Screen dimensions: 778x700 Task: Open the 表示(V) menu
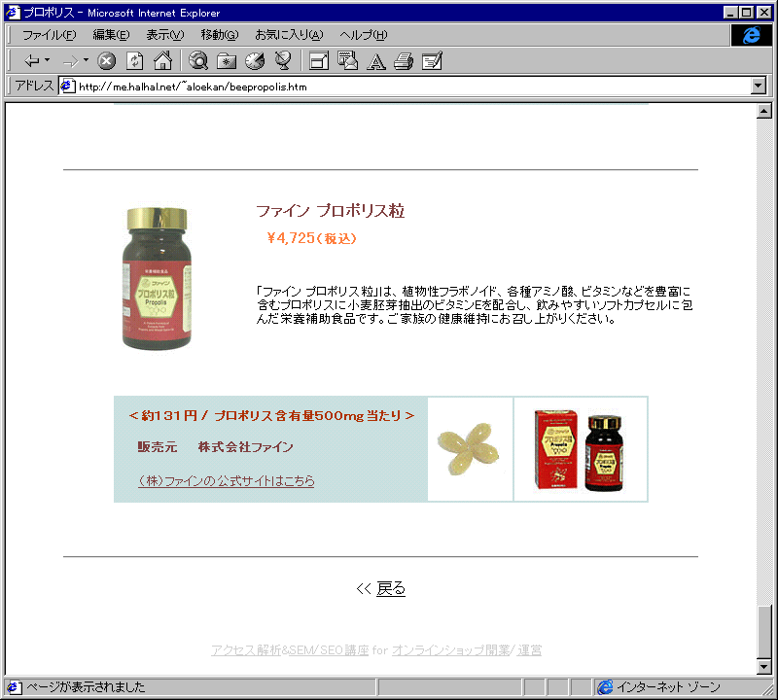click(164, 35)
